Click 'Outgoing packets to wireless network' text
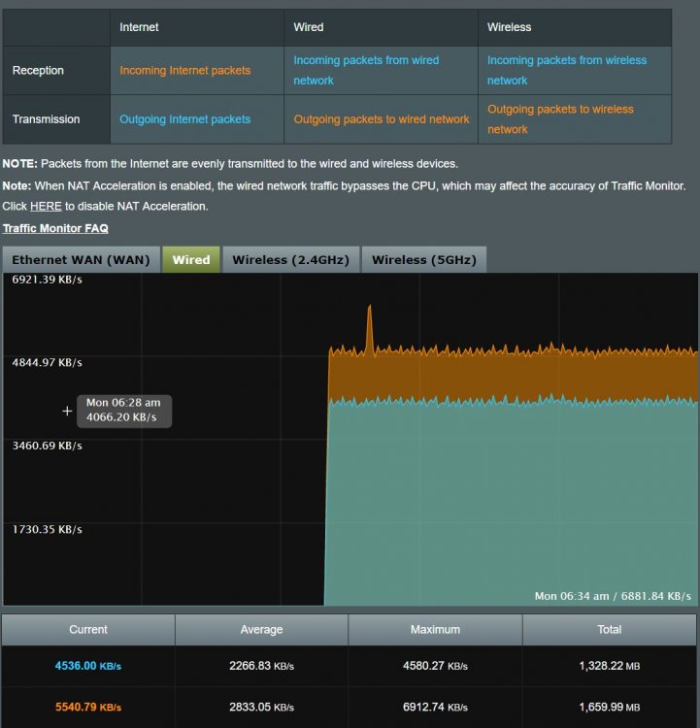This screenshot has height=728, width=700. (x=560, y=118)
